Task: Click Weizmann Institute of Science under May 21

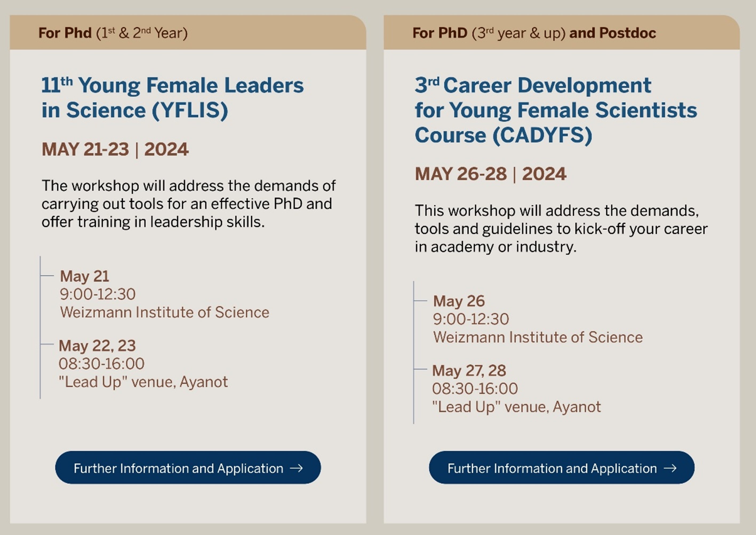Action: point(165,312)
